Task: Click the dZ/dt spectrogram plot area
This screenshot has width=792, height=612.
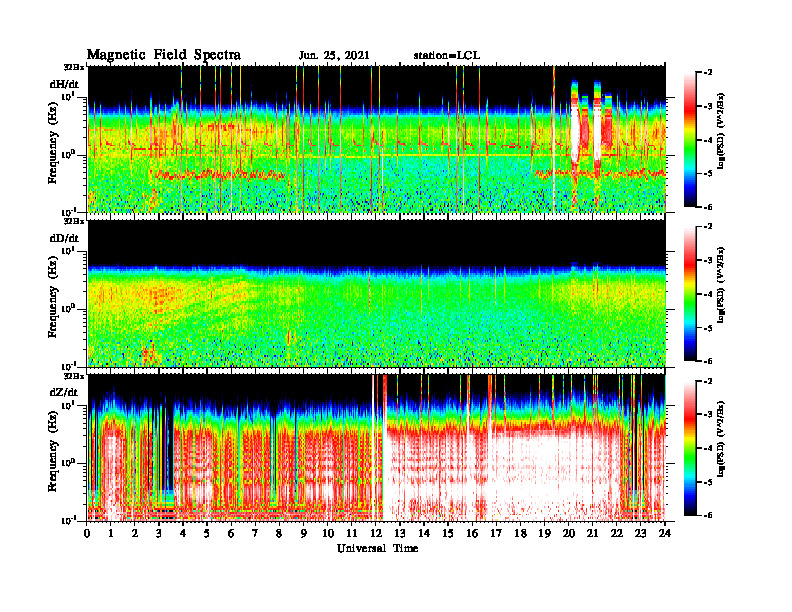Action: pyautogui.click(x=377, y=448)
